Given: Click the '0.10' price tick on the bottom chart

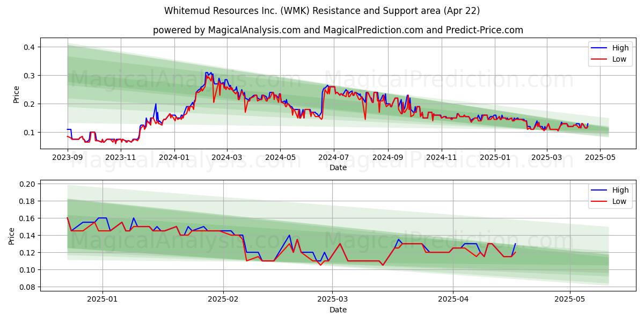Looking at the screenshot, I should click(28, 270).
